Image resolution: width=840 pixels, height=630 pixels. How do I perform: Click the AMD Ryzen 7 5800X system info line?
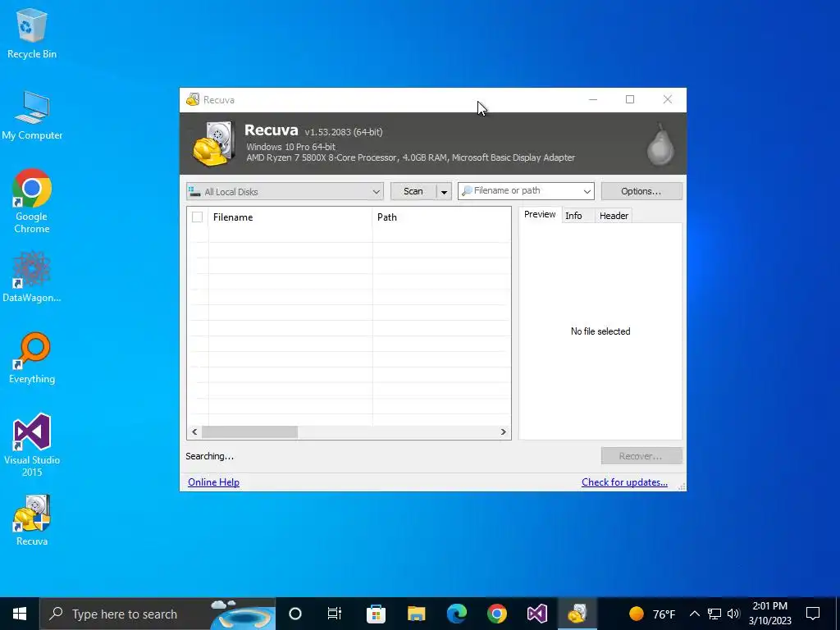coord(410,157)
